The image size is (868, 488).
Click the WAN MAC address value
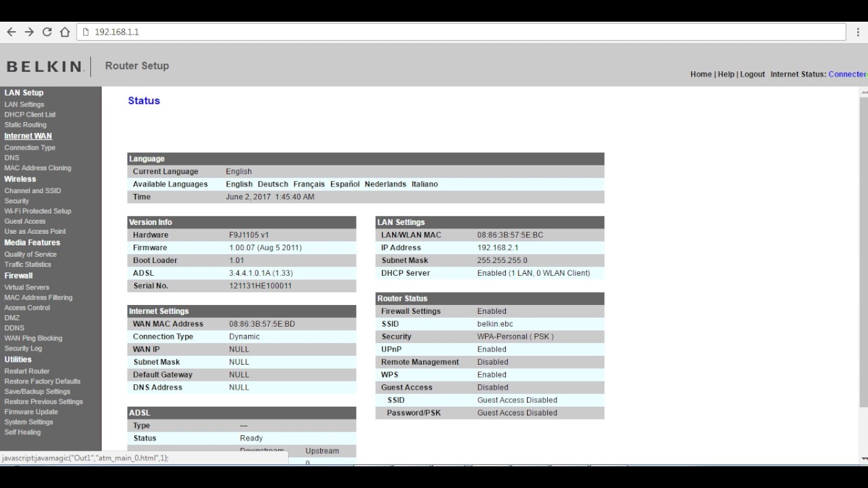[x=263, y=324]
